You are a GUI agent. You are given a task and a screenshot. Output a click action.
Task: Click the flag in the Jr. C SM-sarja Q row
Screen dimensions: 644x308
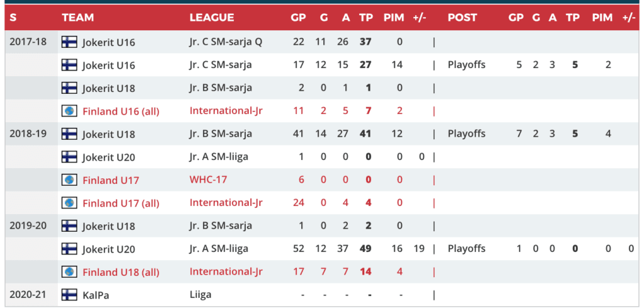coord(69,42)
